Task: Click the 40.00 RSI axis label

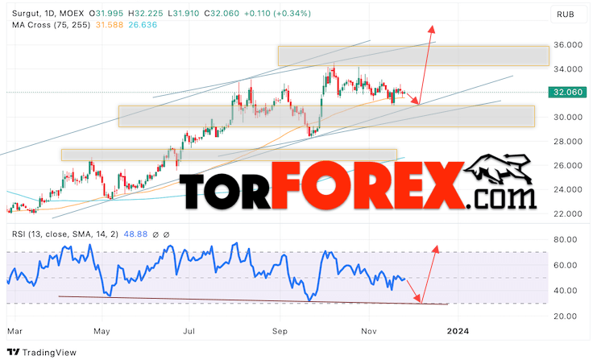Action: 566,291
